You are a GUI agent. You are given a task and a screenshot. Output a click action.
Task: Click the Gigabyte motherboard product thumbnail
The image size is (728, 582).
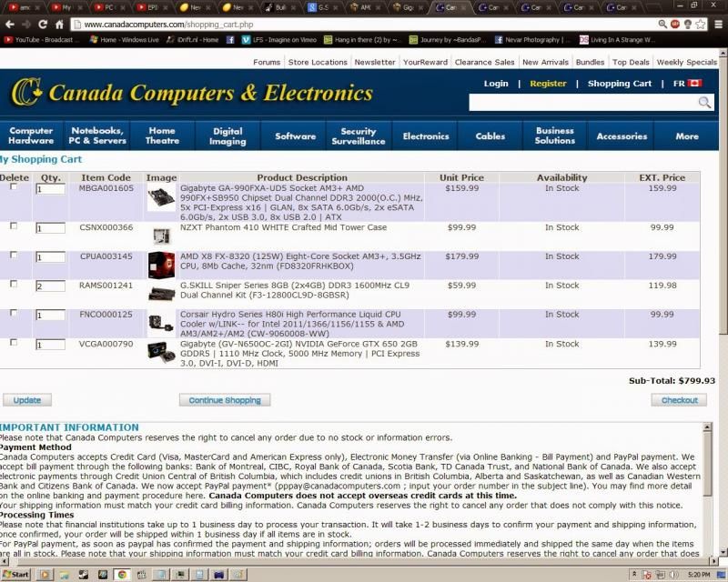[161, 197]
